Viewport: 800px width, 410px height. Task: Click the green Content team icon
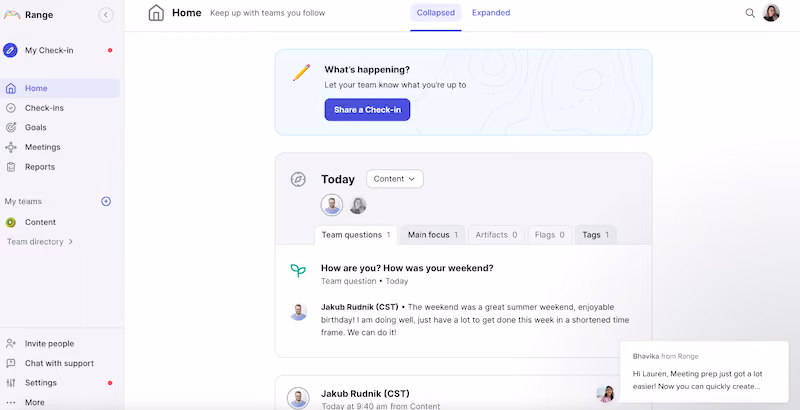click(x=11, y=222)
